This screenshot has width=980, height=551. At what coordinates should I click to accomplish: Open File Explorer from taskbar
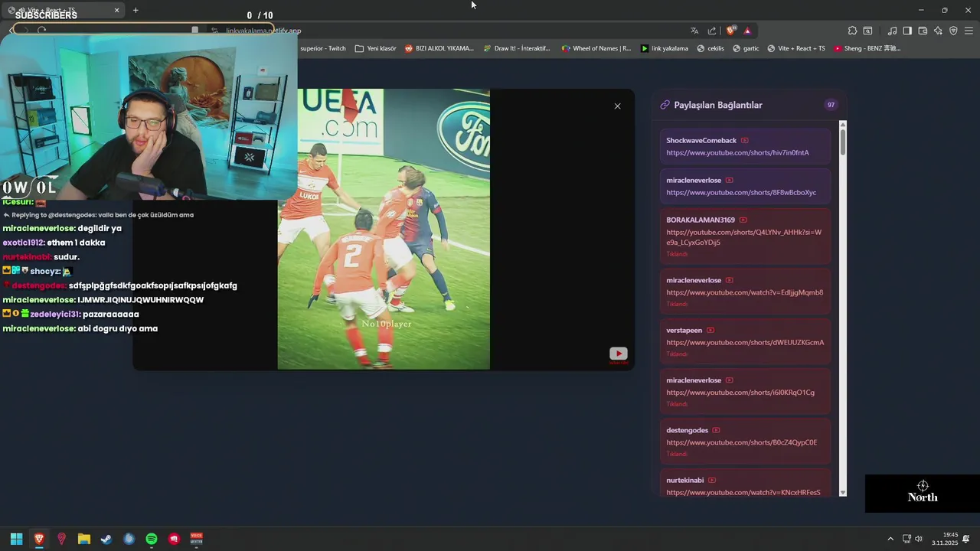84,539
